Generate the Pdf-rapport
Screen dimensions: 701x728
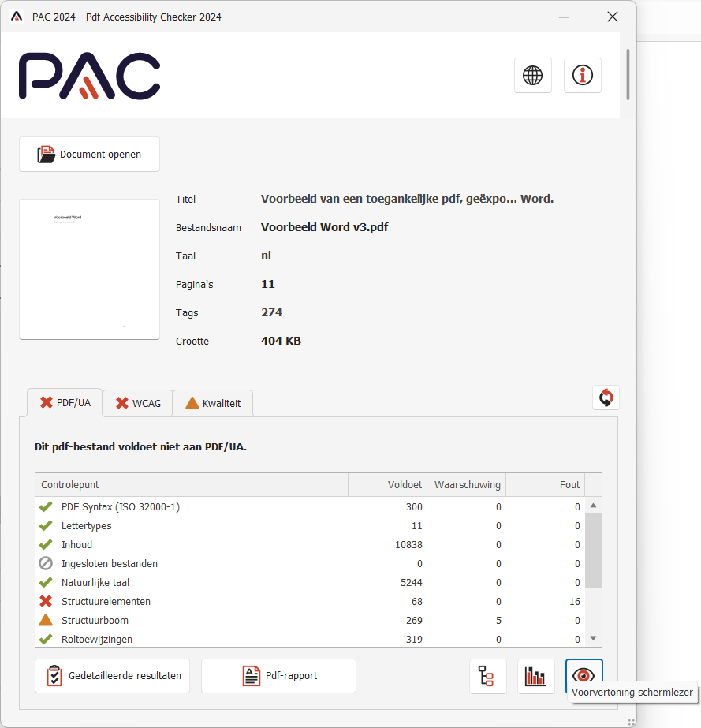[278, 676]
